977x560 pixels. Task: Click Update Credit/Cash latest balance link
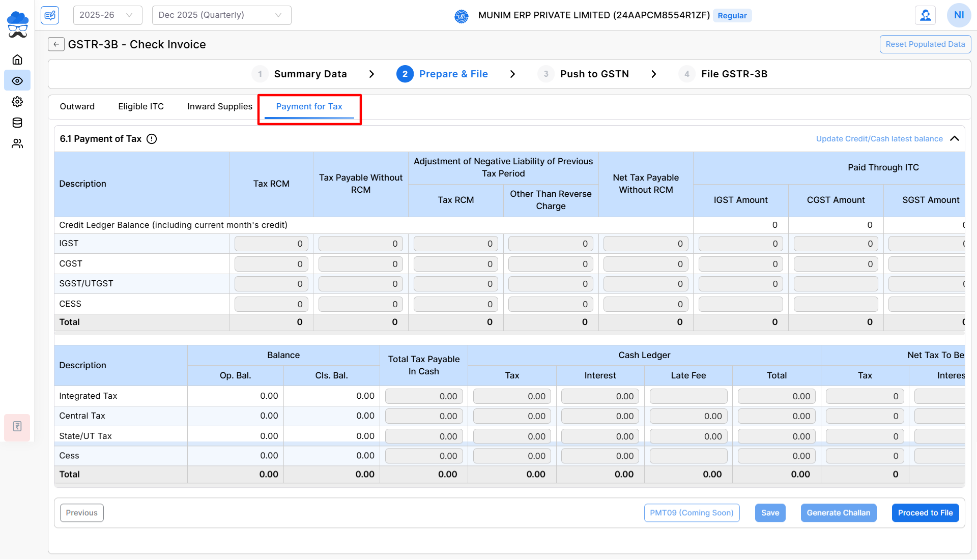point(879,139)
